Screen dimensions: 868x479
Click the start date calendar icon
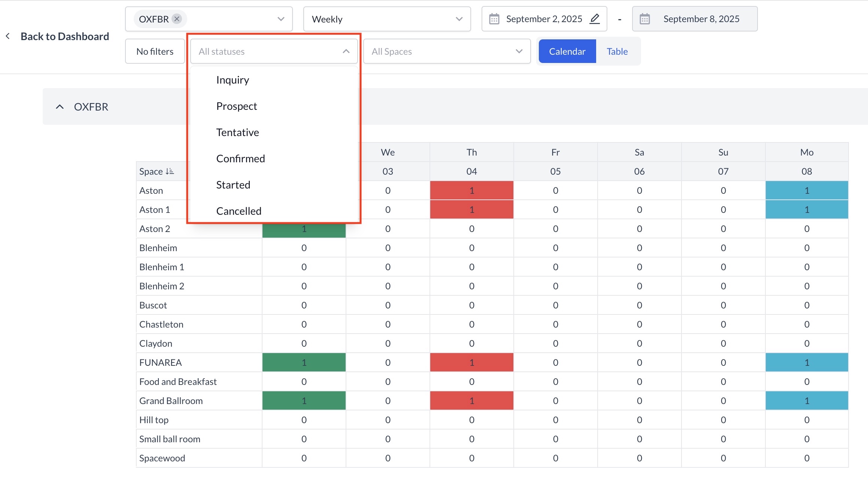(x=494, y=19)
